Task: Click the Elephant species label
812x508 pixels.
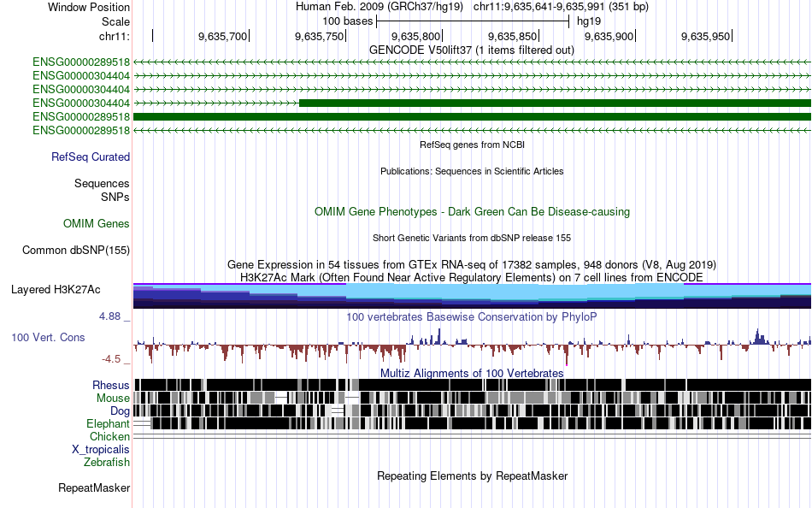Action: [109, 423]
